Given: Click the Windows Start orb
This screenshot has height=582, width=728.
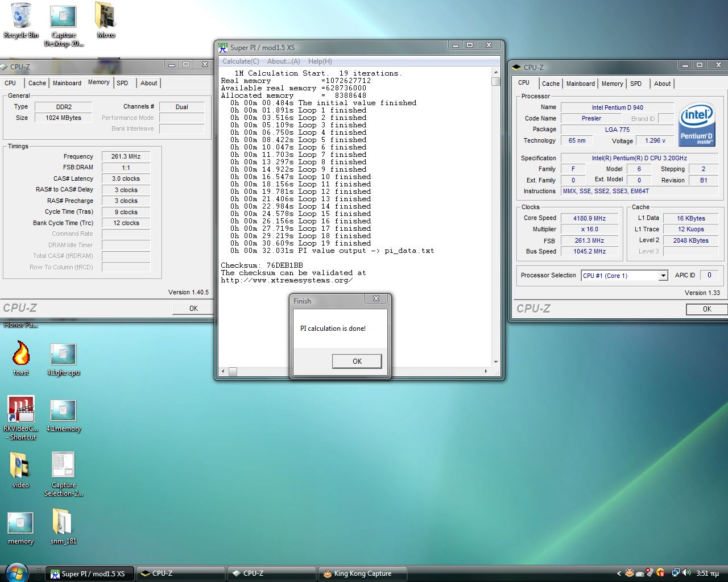Looking at the screenshot, I should tap(16, 573).
